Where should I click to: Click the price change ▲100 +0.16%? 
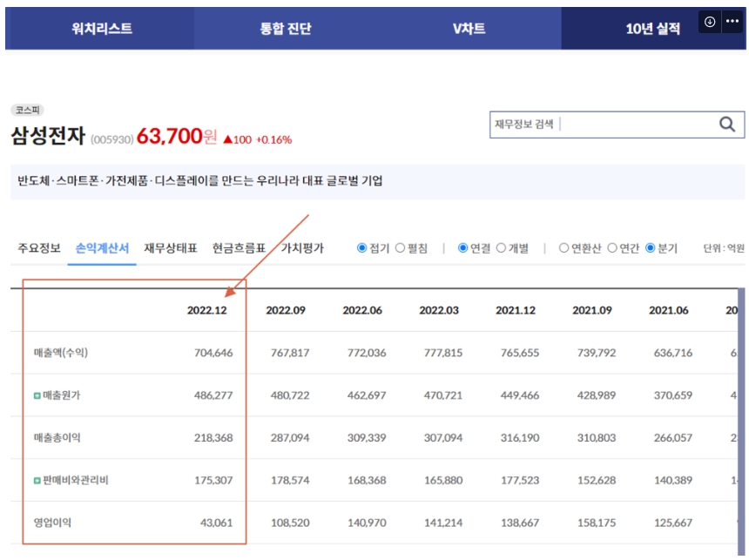tap(258, 139)
